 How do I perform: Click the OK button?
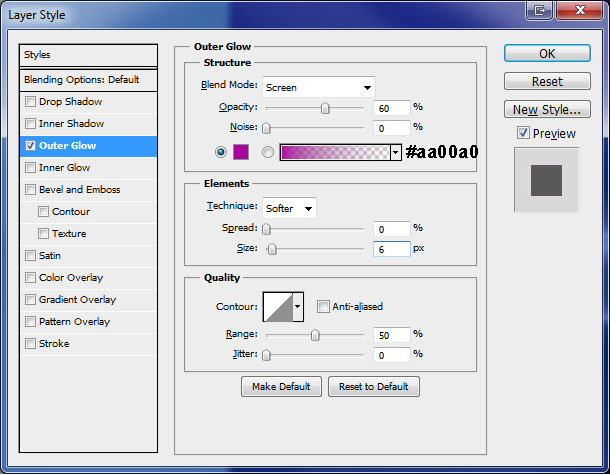click(547, 53)
